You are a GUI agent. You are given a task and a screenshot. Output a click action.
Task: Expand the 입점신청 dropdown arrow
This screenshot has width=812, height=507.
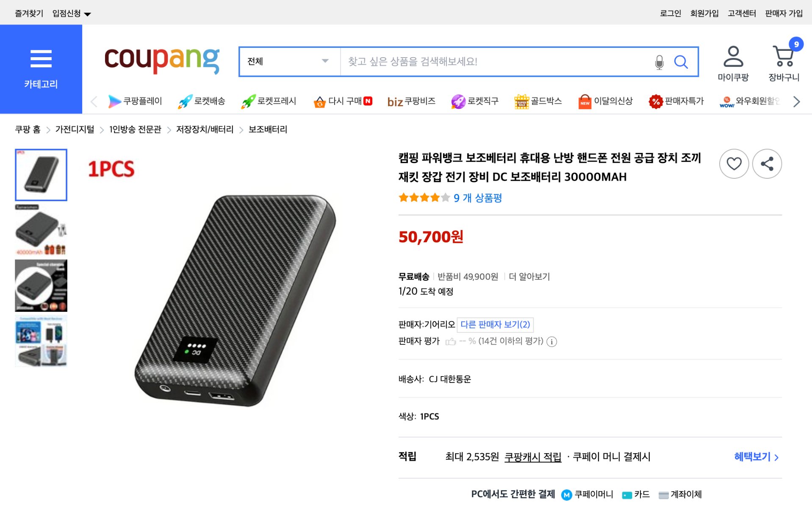click(87, 13)
